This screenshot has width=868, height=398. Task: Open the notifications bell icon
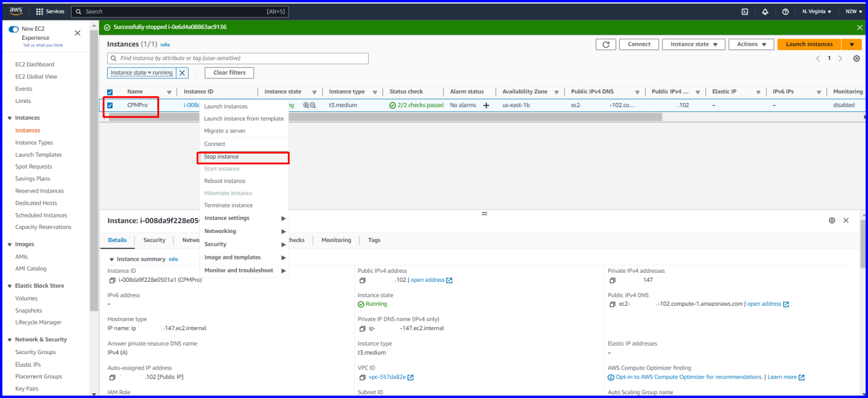tap(765, 11)
